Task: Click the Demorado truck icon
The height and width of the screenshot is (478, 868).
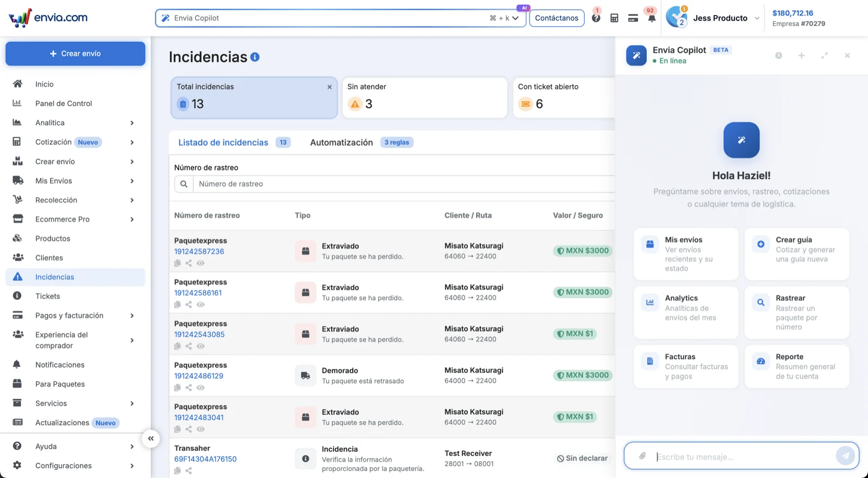Action: pos(305,376)
